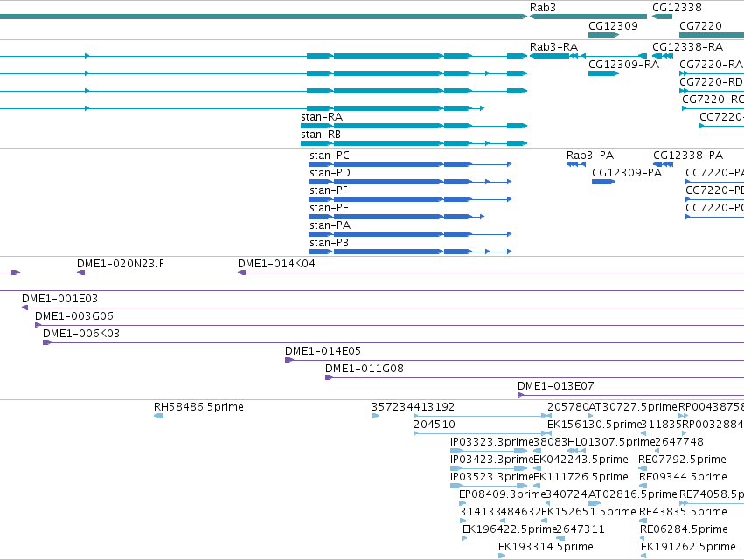744x560 pixels.
Task: Select the DME1-011G08 clone label
Action: pos(365,370)
